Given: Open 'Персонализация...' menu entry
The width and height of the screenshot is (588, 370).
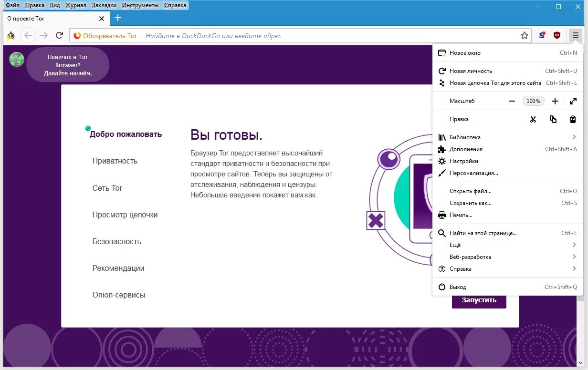Looking at the screenshot, I should click(507, 173).
